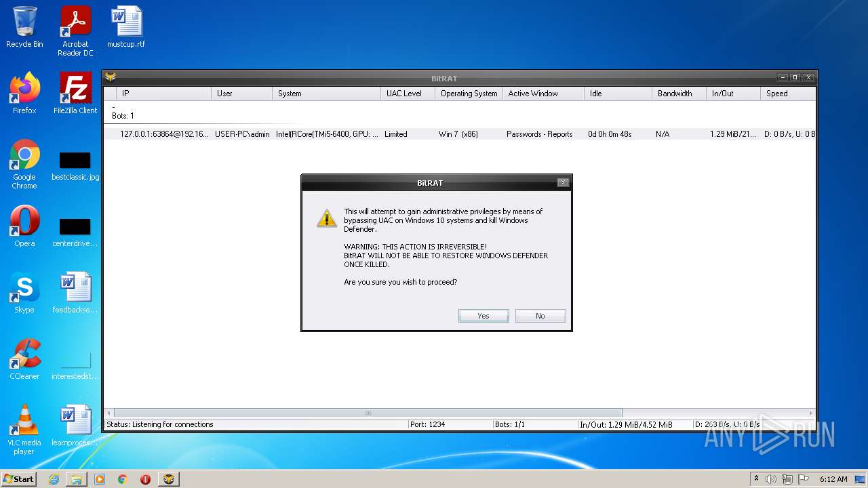
Task: Click the 0d 0h 0m 48s idle value
Action: [x=610, y=134]
